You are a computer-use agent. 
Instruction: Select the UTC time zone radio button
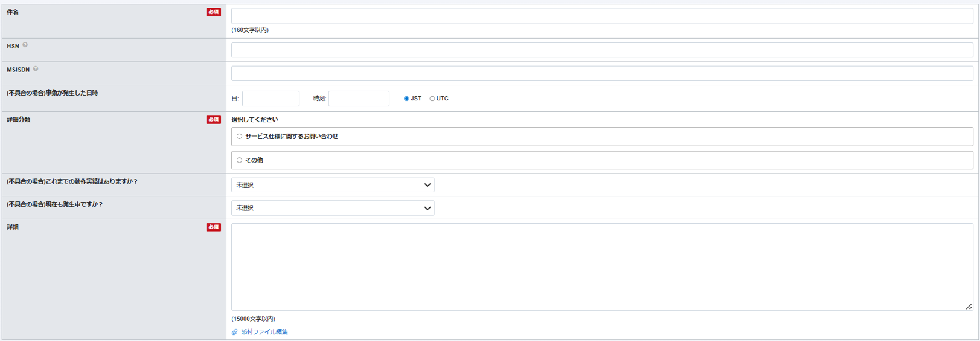tap(432, 99)
